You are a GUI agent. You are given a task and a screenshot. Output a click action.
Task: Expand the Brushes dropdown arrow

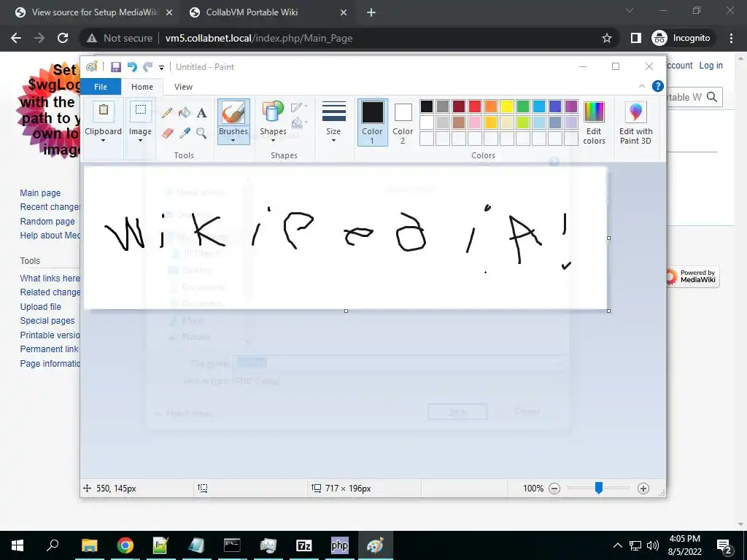(x=233, y=141)
